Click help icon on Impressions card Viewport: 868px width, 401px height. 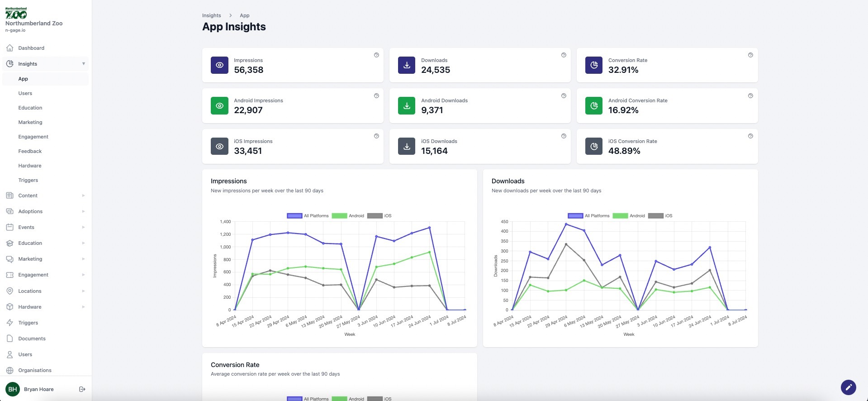click(376, 55)
